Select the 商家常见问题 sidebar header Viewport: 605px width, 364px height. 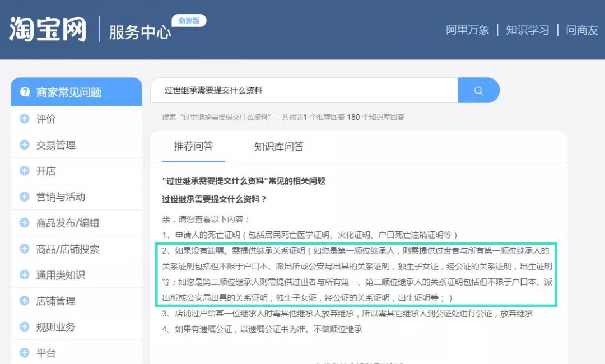click(x=76, y=92)
